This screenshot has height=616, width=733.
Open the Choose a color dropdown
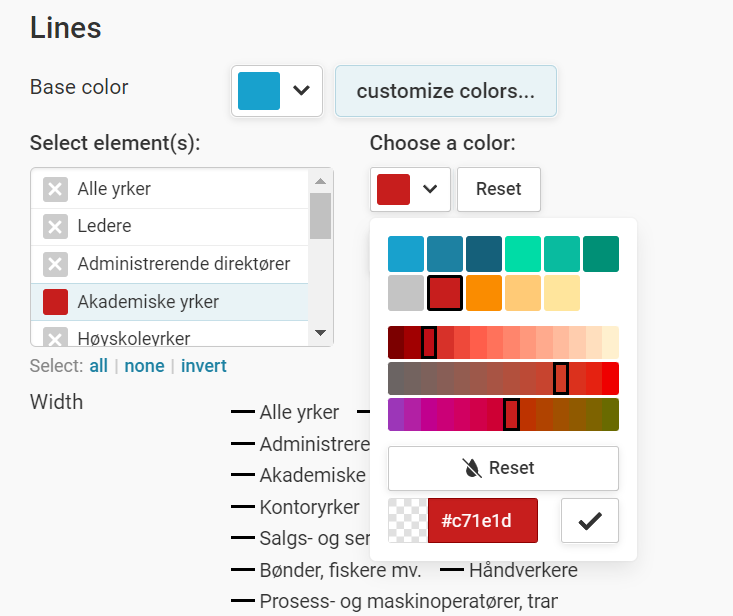coord(409,189)
